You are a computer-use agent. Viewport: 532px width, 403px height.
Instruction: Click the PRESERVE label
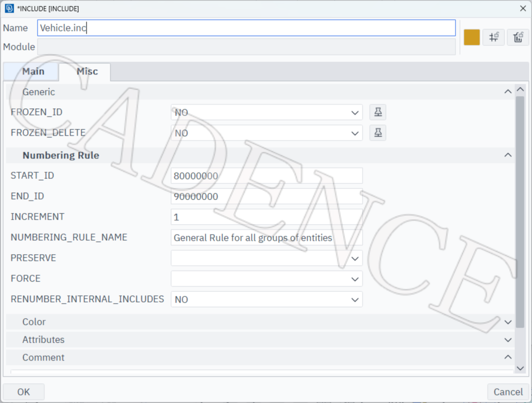(33, 258)
